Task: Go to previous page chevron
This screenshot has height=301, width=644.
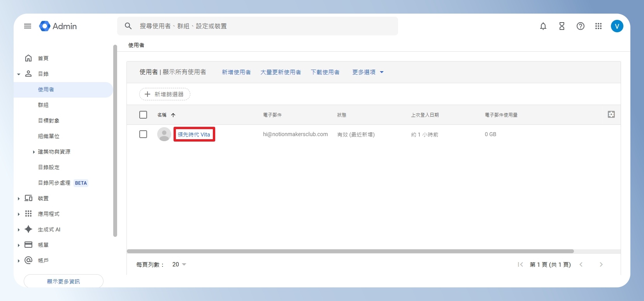Action: 581,264
